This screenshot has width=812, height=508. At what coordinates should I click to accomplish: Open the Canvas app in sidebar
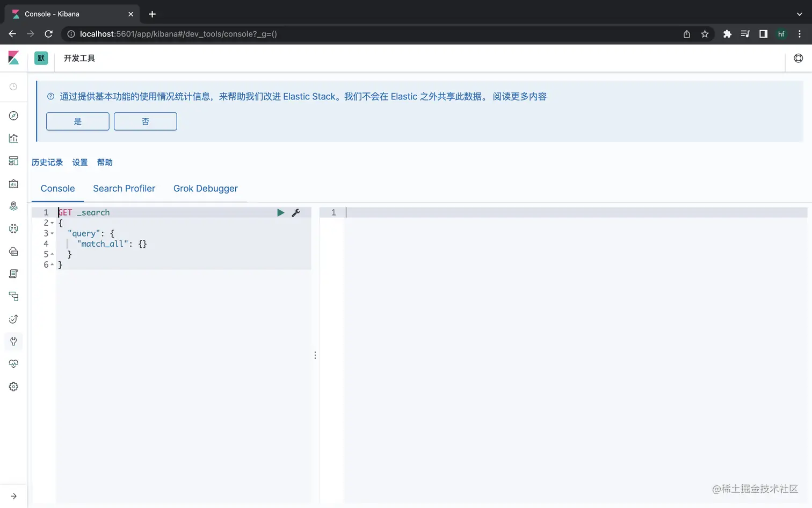point(13,184)
